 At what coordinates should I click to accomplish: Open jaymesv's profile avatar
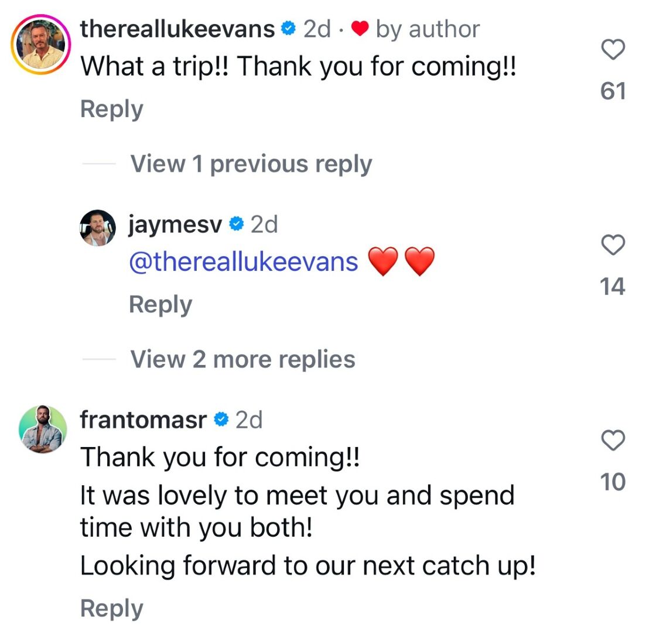[x=97, y=227]
